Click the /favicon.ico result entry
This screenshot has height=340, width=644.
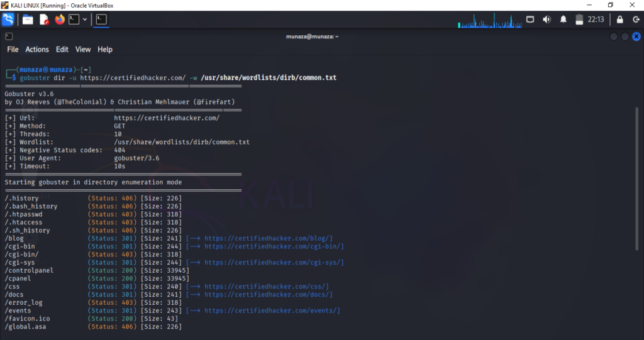[x=27, y=319]
